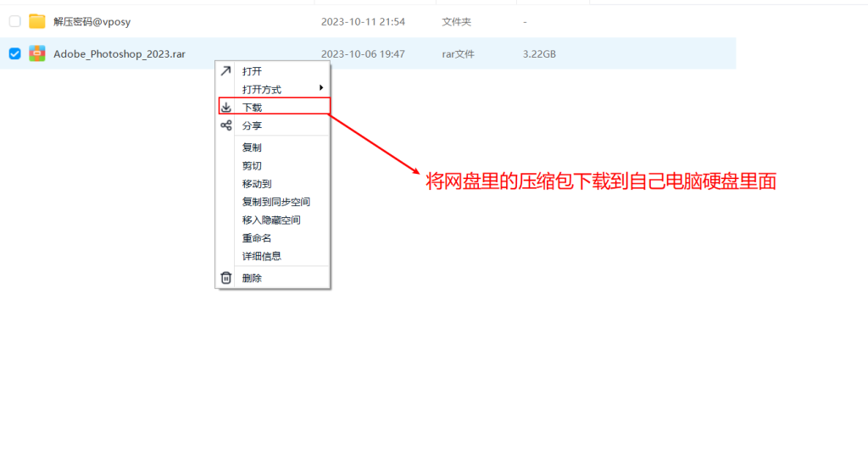Select 分享 in the context menu

[252, 125]
